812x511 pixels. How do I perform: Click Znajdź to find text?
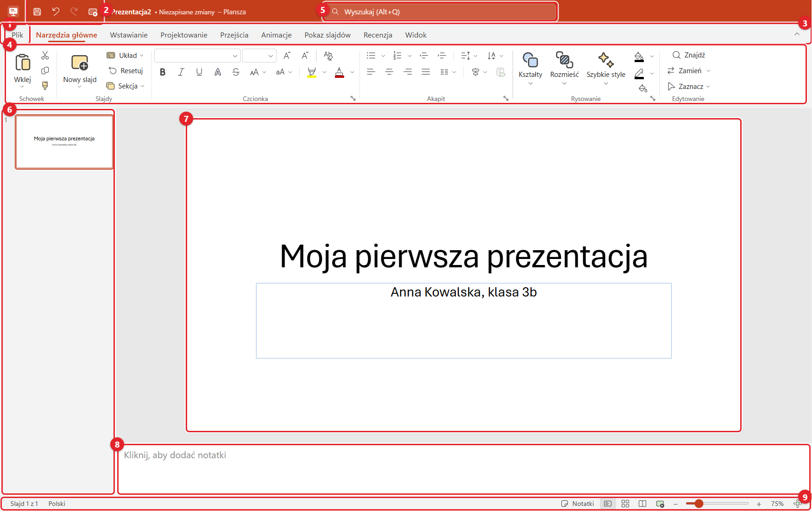pyautogui.click(x=689, y=55)
